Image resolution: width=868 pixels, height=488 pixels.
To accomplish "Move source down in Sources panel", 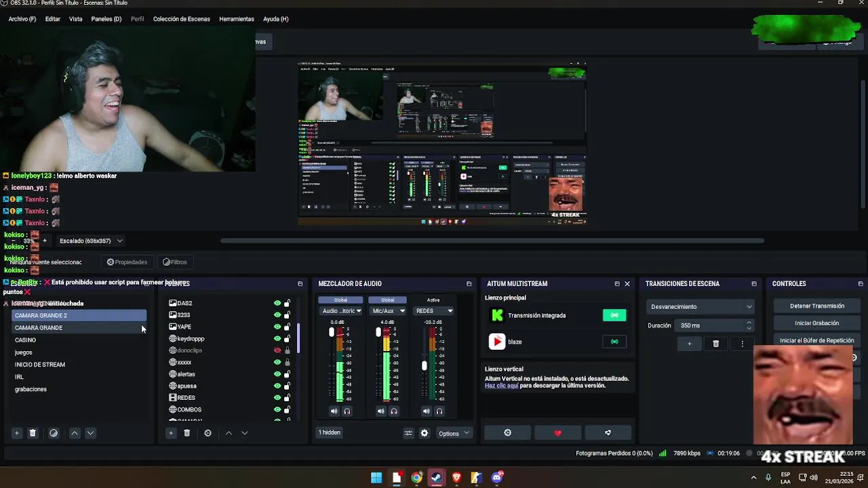I will [245, 433].
